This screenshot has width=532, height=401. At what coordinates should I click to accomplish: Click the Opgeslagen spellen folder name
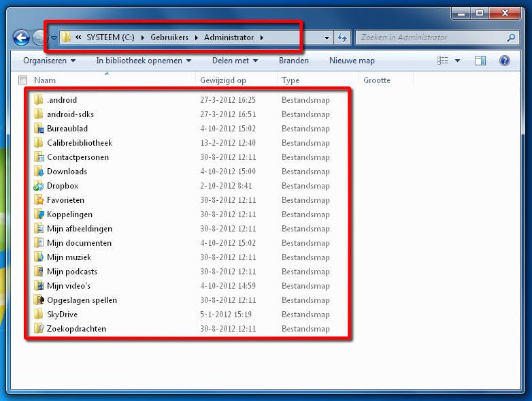[82, 300]
